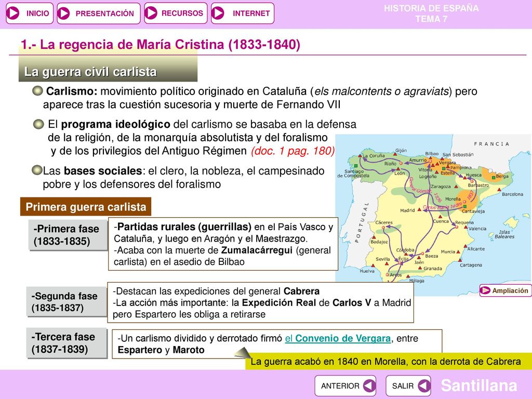Click the 'Granada' label on the map
Screen dimensions: 532x399
433,269
